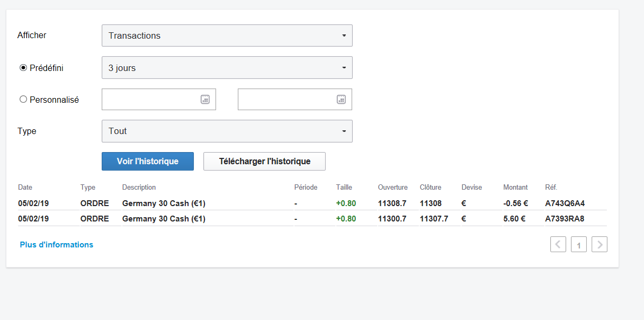Open calendar icon for start date field
644x320 pixels.
[x=205, y=99]
